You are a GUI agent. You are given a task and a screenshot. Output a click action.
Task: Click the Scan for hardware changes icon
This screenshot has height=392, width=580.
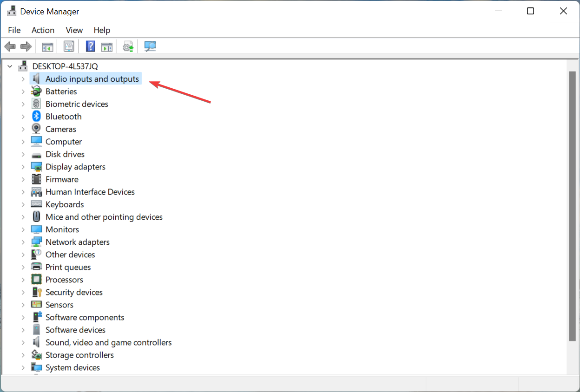click(x=150, y=46)
